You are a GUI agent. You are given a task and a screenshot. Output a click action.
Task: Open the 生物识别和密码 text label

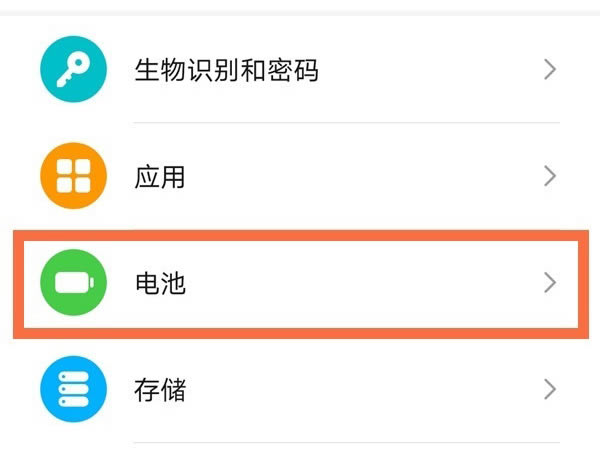[226, 70]
